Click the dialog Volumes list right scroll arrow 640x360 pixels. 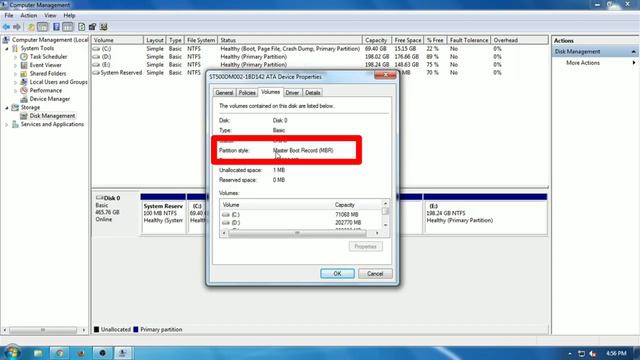377,233
